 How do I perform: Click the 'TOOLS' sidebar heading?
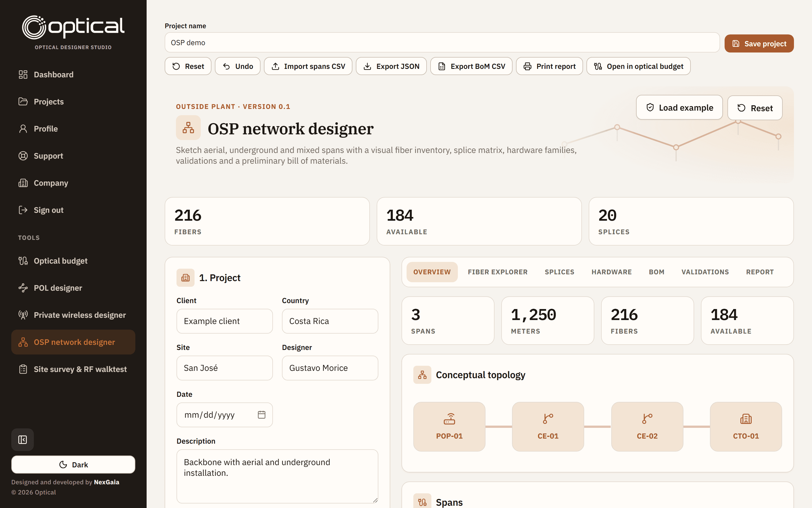pos(29,238)
